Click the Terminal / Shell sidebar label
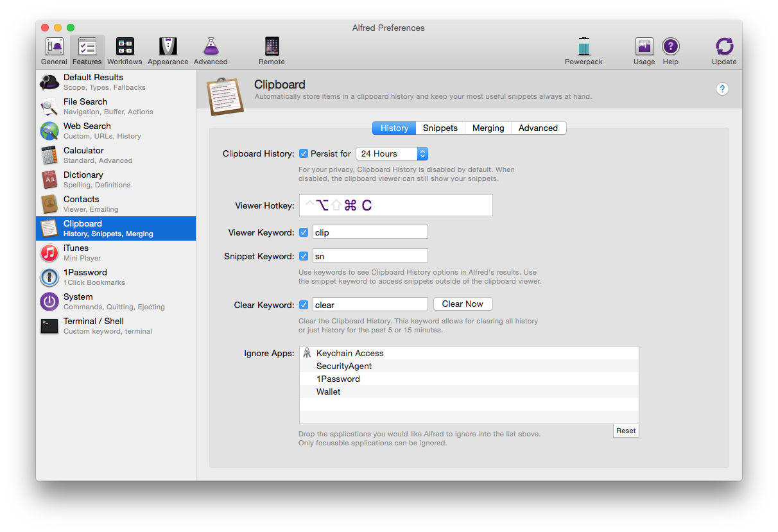This screenshot has height=532, width=778. (94, 321)
